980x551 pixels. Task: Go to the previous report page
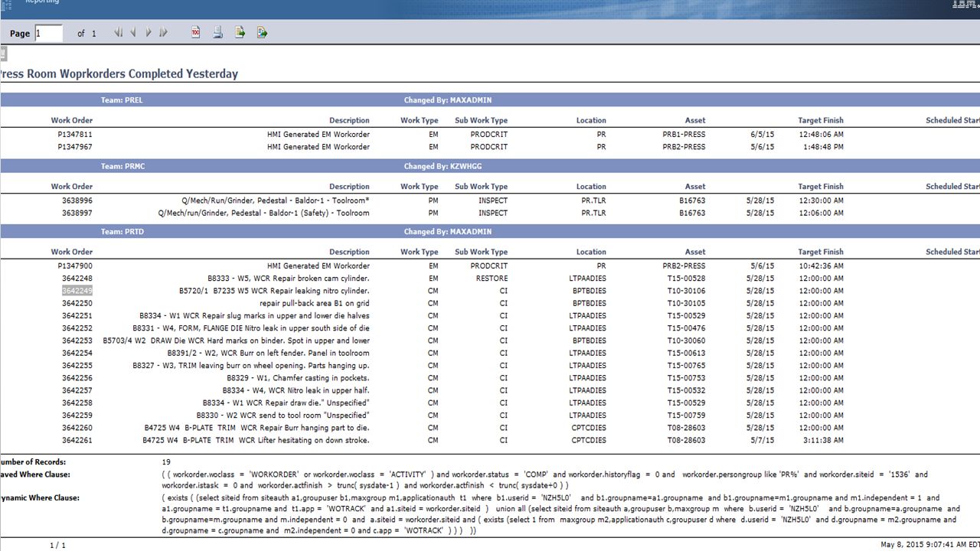click(x=133, y=33)
